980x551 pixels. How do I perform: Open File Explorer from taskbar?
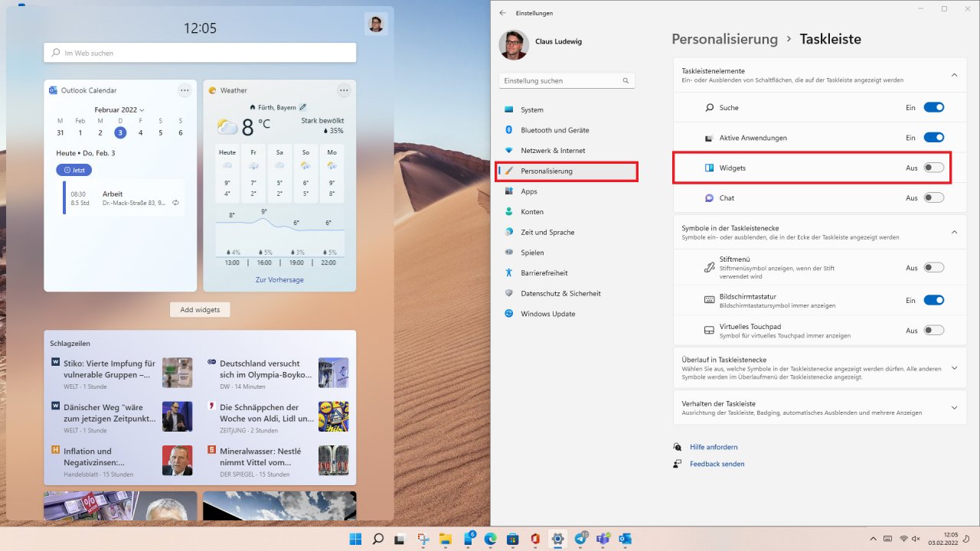(446, 539)
